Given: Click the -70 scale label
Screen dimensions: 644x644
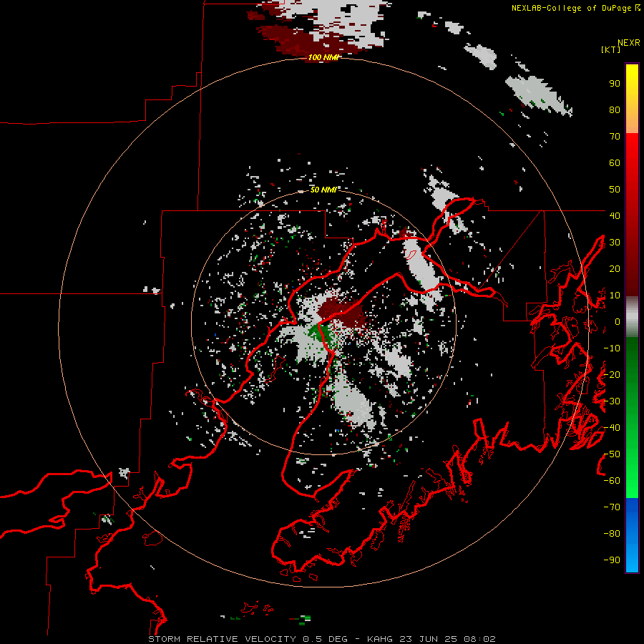Looking at the screenshot, I should click(x=612, y=507).
